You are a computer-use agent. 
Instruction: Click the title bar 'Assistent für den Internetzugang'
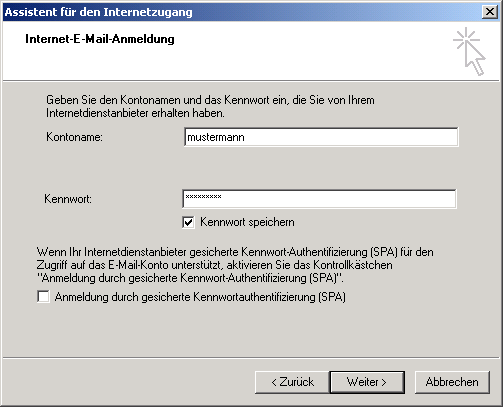tap(99, 12)
